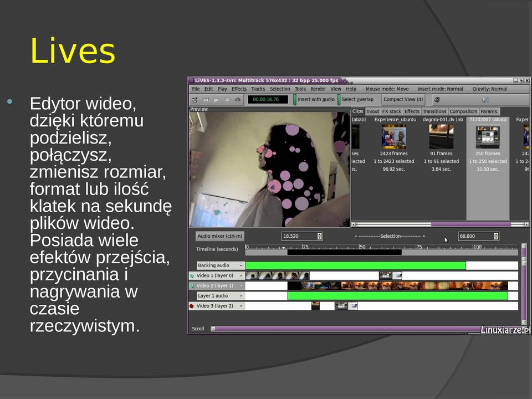Toggle Video 1 (layer 0) green selector dot
Image resolution: width=532 pixels, height=399 pixels.
tap(192, 276)
